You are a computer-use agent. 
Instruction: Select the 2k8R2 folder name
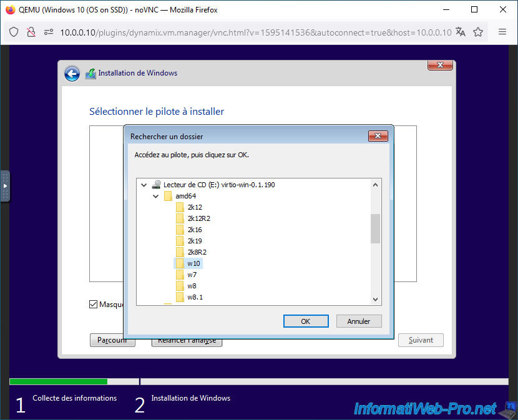(x=197, y=252)
